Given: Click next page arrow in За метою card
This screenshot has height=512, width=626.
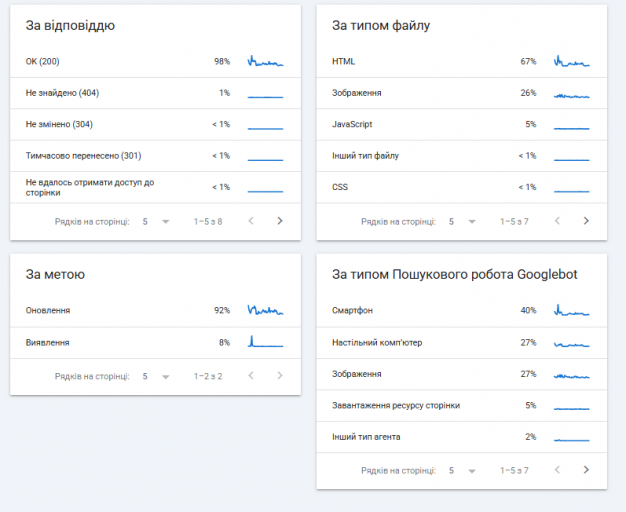Looking at the screenshot, I should [x=280, y=375].
